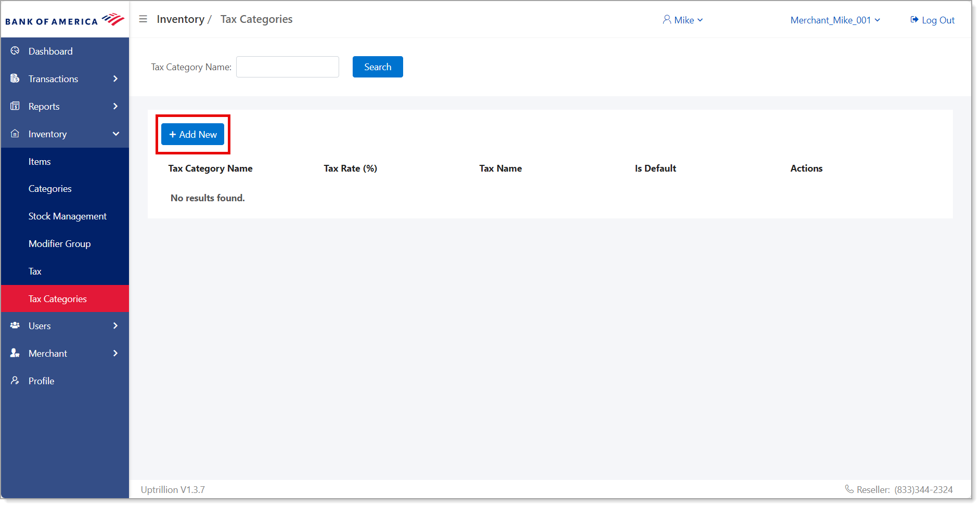Viewport: 980px width, 507px height.
Task: Click the Reports document icon
Action: click(15, 106)
